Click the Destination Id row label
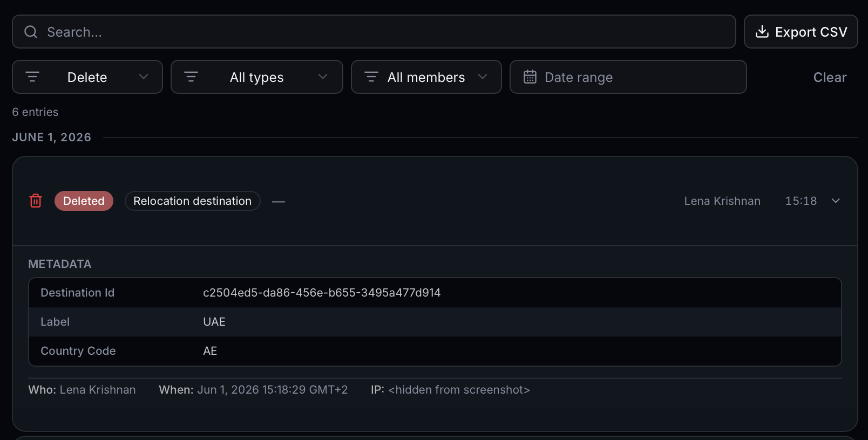This screenshot has width=868, height=440. [x=78, y=292]
